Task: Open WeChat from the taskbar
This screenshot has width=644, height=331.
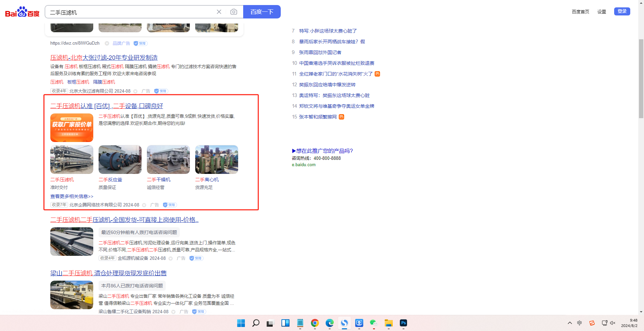Action: [373, 323]
